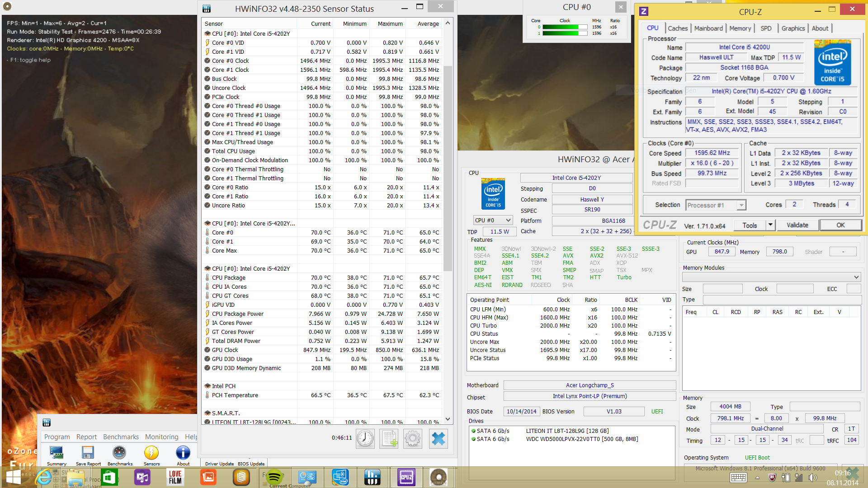The height and width of the screenshot is (488, 868).
Task: Open the Summary toolbar icon
Action: tap(57, 453)
